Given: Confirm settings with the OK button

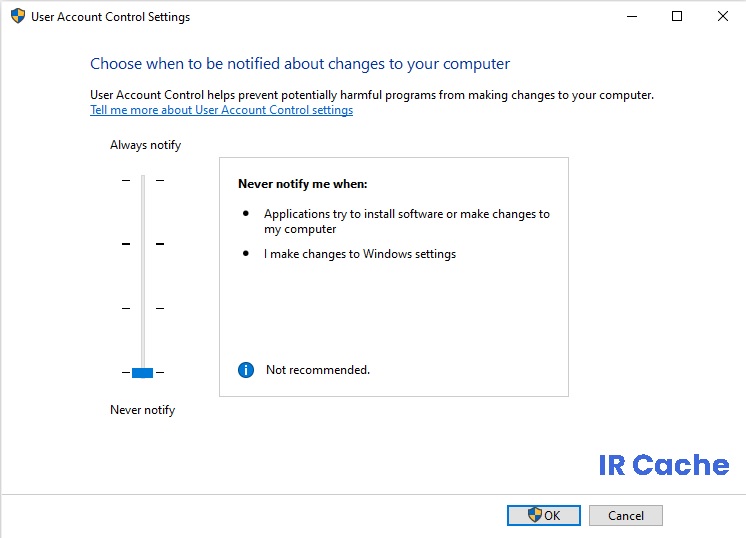Looking at the screenshot, I should tap(544, 515).
